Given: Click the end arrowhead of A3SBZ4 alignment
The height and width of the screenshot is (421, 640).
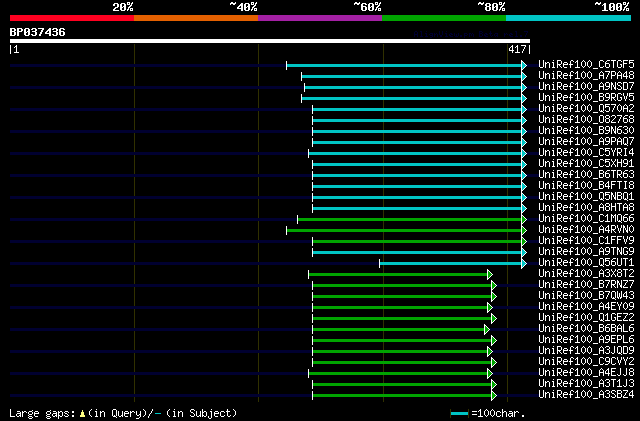Looking at the screenshot, I should click(x=494, y=396).
